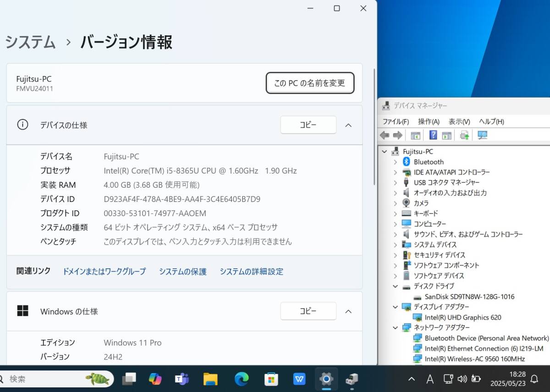Click the volume speaker icon in the system tray

click(462, 379)
